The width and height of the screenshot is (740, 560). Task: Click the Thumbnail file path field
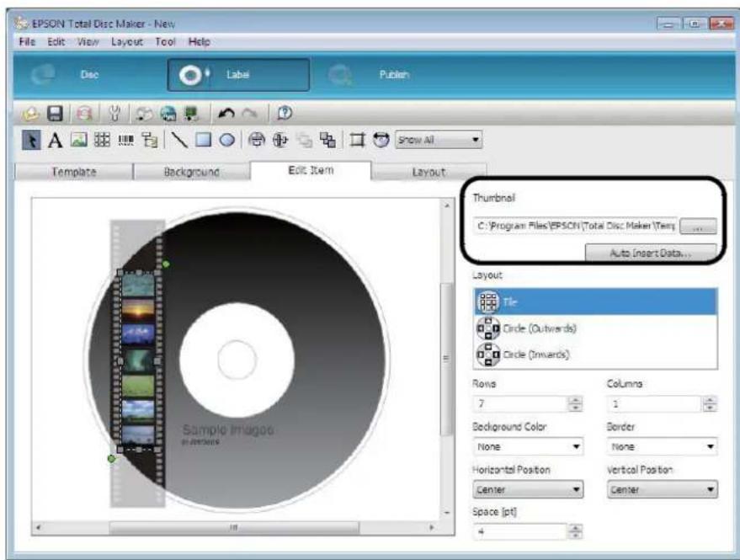[x=575, y=227]
